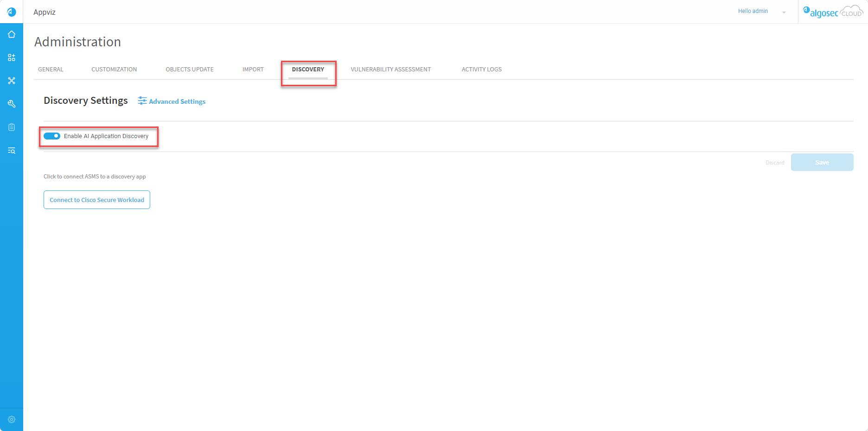Select the Vulnerability Assessment tab

point(390,70)
